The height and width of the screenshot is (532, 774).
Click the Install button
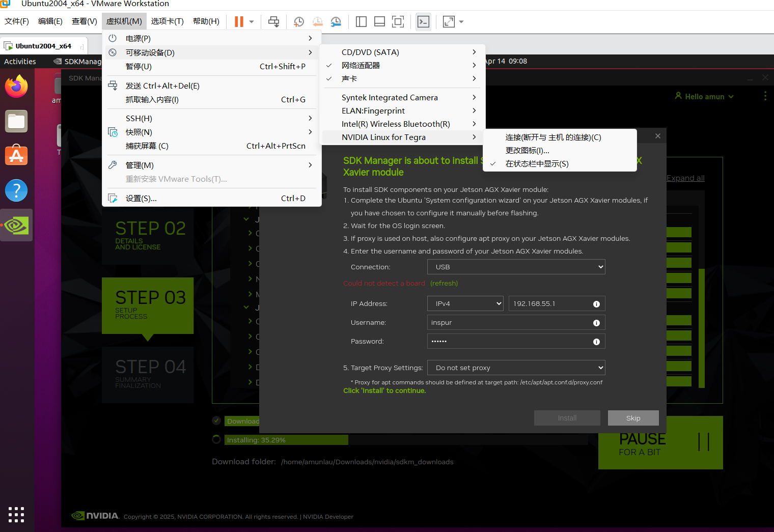[x=567, y=418]
